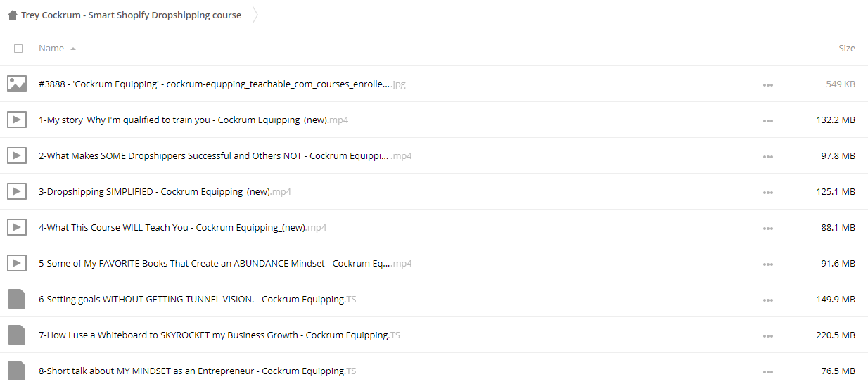Select '4-What This Course WILL Teach You' file name
Image resolution: width=868 pixels, height=384 pixels.
pos(182,227)
